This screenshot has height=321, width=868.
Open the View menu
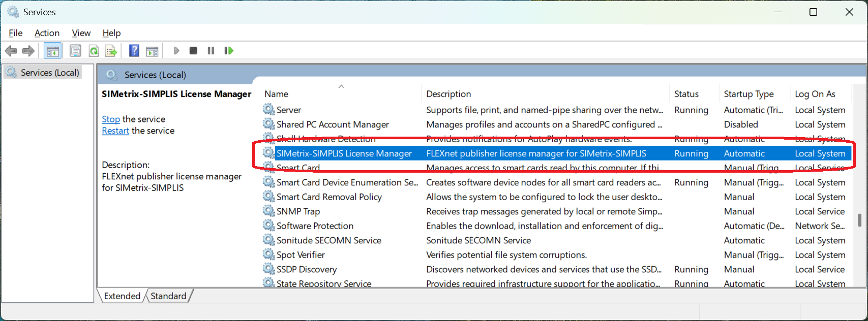point(81,33)
